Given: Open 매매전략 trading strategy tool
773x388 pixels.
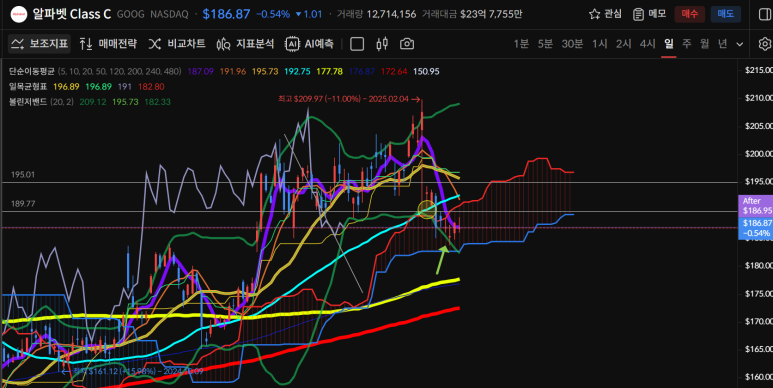Looking at the screenshot, I should click(108, 44).
